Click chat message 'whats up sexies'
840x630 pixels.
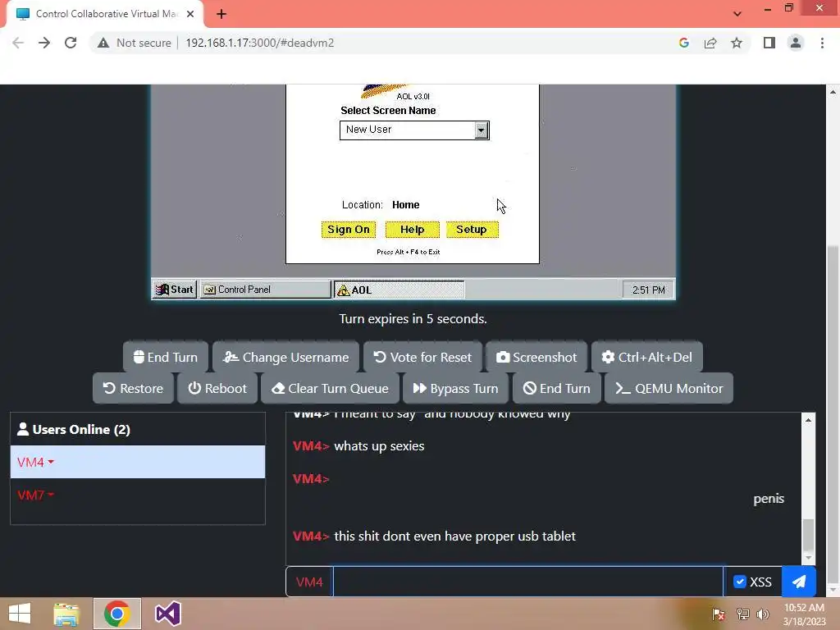(x=379, y=446)
